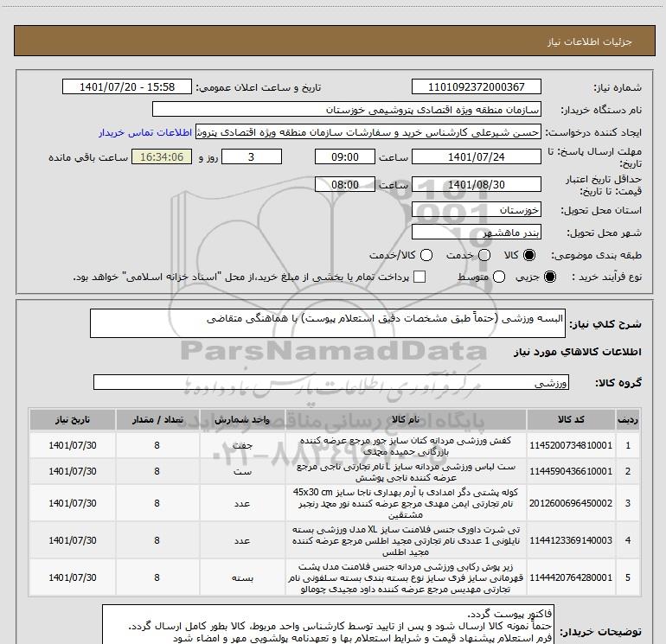Screen dimensions: 666x644
Task: Click the response deadline date 1401/07/24
Action: 476,157
